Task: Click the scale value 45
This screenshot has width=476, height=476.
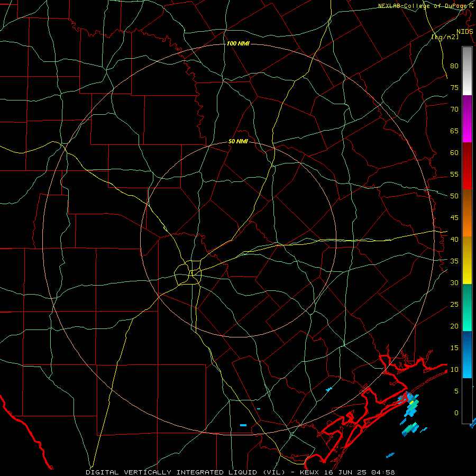Action: tap(454, 218)
